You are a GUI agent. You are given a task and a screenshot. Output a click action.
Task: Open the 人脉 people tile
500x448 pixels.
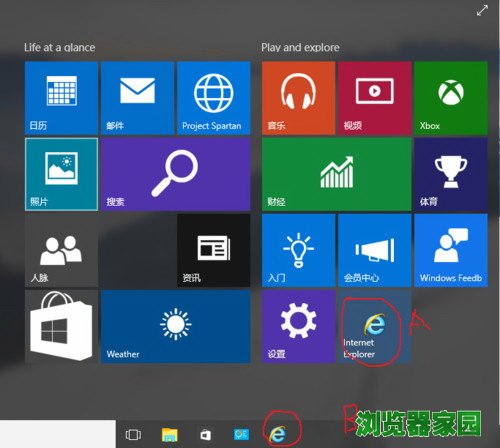point(61,250)
